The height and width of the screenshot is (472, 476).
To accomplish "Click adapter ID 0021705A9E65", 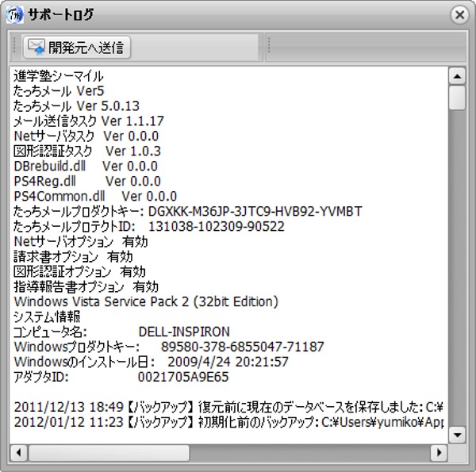I will tap(183, 377).
